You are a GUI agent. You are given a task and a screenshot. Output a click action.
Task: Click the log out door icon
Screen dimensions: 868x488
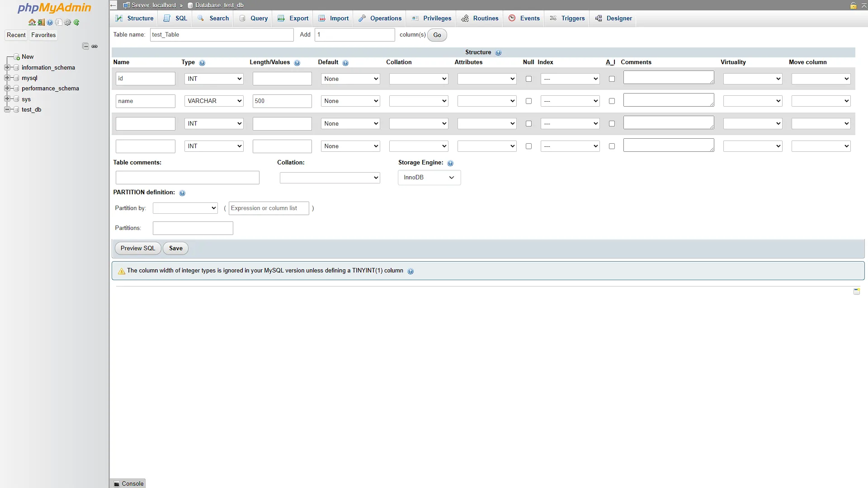click(x=41, y=22)
